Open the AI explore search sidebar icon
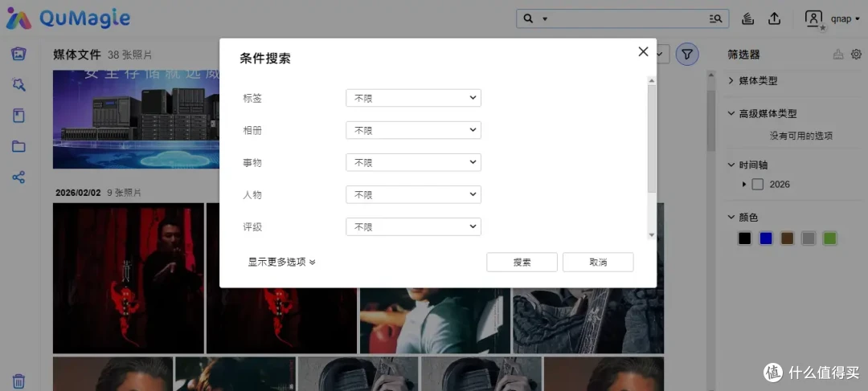This screenshot has height=391, width=868. coord(18,84)
